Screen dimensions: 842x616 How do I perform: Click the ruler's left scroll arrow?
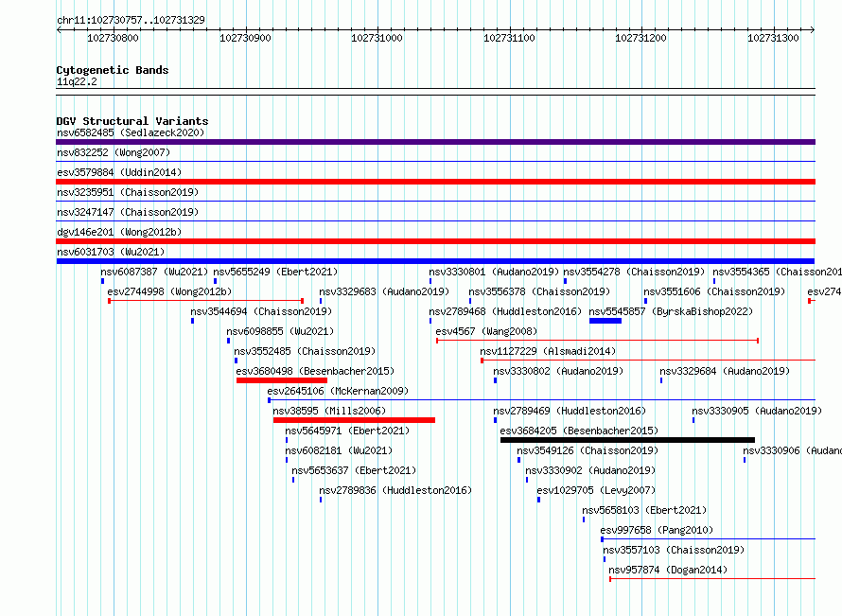(59, 30)
